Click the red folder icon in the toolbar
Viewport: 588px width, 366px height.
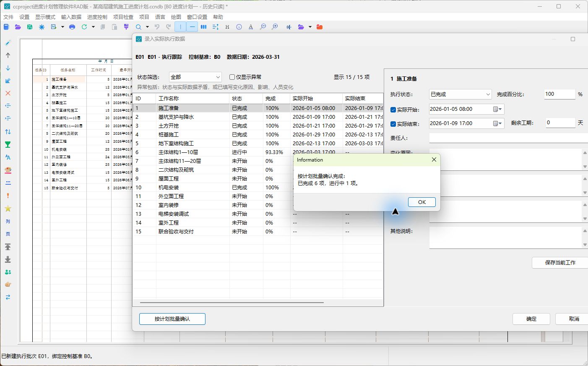coord(320,27)
